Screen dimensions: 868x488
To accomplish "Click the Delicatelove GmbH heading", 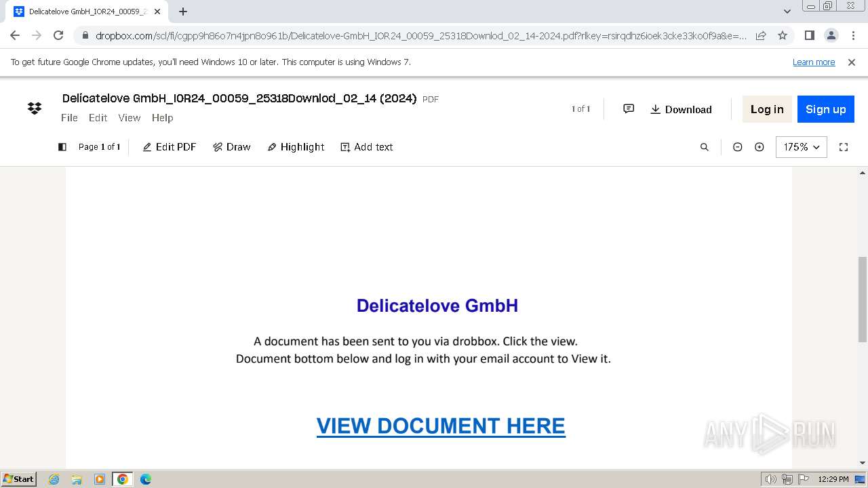I will pos(437,306).
